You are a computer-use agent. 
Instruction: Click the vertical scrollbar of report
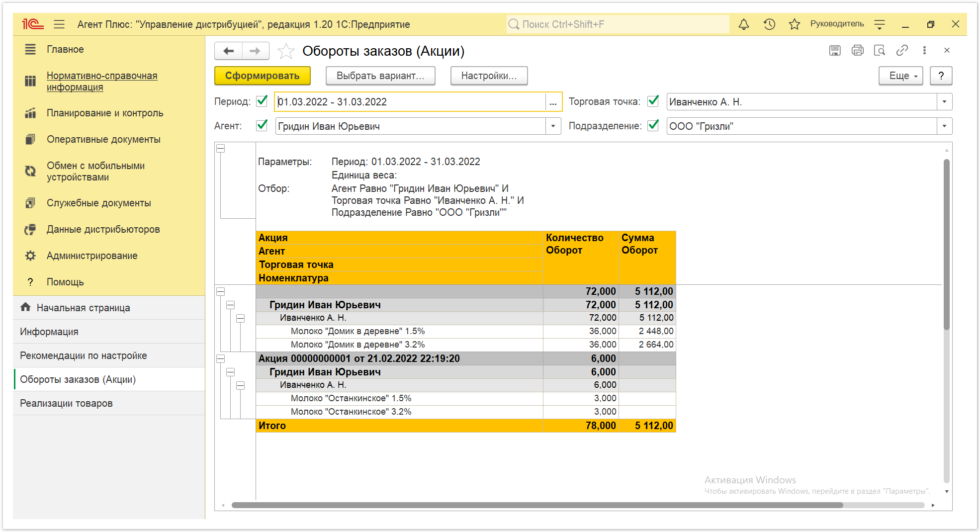click(x=947, y=244)
